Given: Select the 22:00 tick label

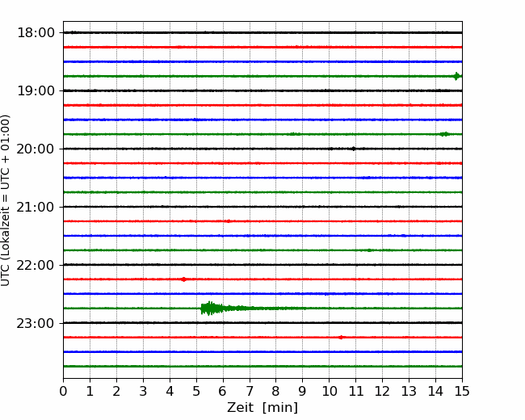Looking at the screenshot, I should point(35,265).
